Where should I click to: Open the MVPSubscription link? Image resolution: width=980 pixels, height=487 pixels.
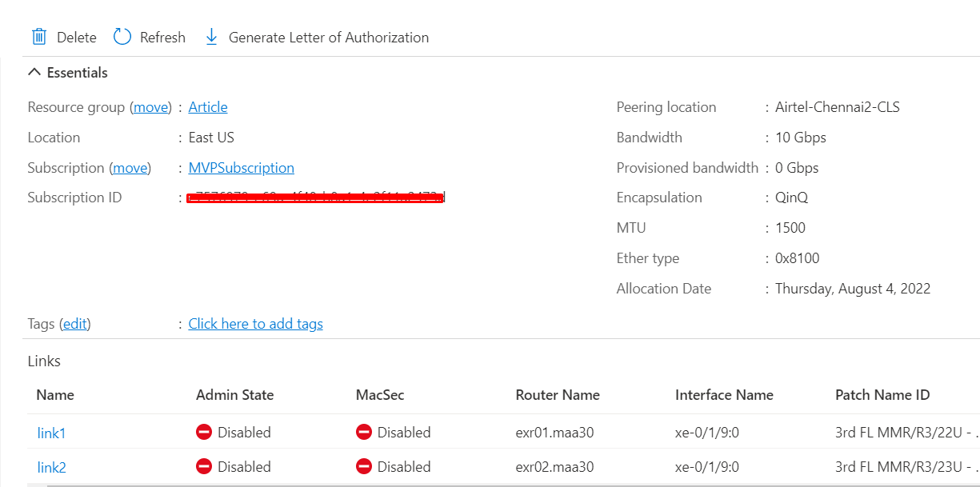coord(241,168)
